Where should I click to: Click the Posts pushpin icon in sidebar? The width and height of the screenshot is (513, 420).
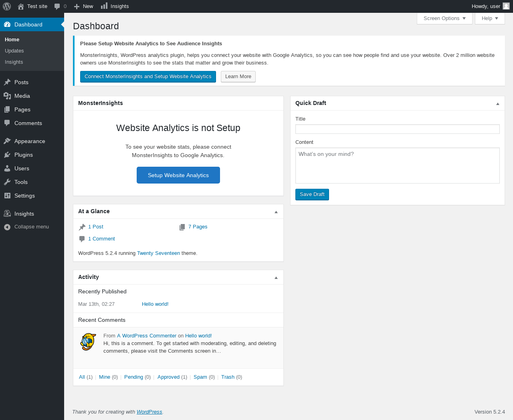click(x=7, y=82)
